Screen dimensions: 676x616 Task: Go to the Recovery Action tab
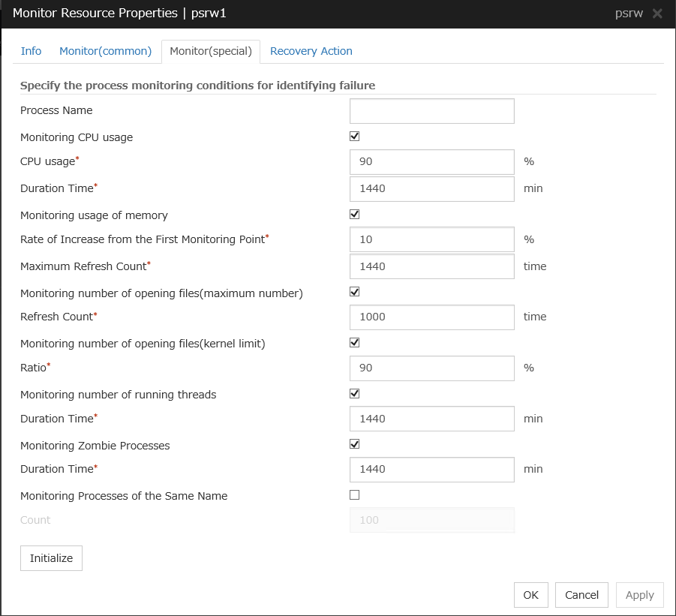coord(311,51)
